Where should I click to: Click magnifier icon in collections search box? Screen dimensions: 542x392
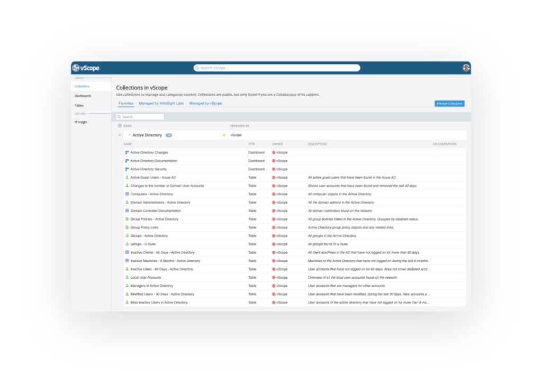click(119, 117)
